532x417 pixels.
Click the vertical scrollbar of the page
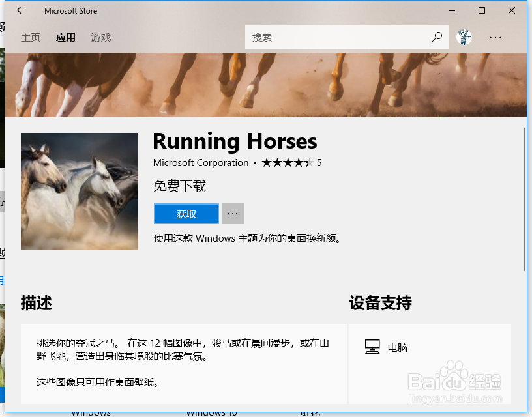tap(525, 199)
